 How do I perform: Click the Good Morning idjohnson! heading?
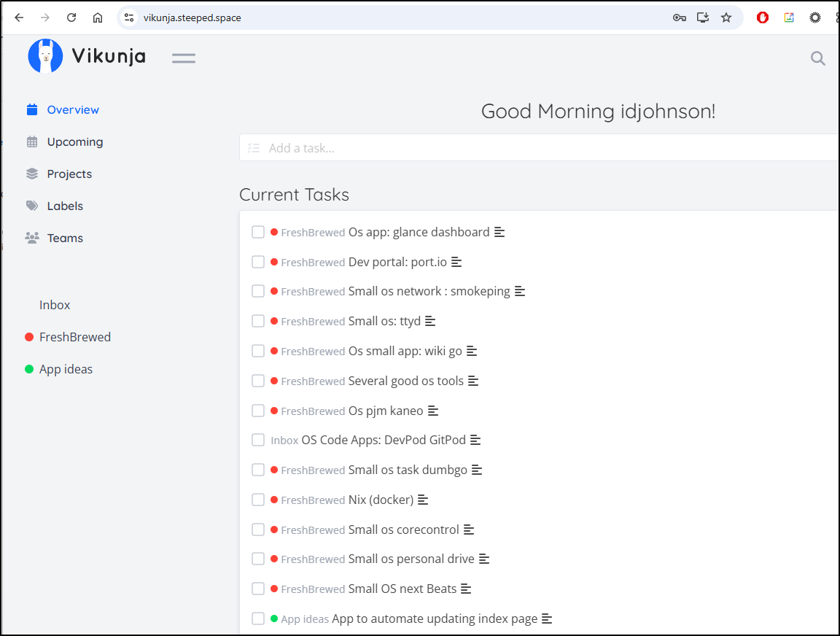[x=598, y=112]
